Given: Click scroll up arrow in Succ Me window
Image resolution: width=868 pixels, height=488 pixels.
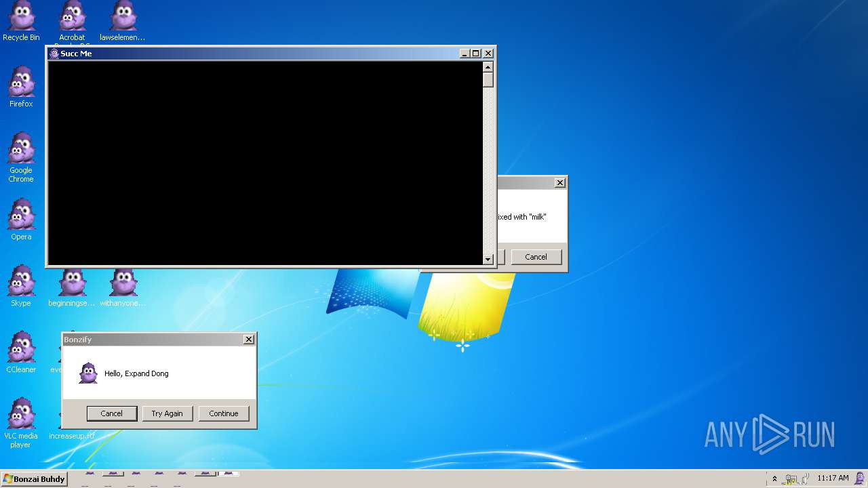Looking at the screenshot, I should [488, 67].
